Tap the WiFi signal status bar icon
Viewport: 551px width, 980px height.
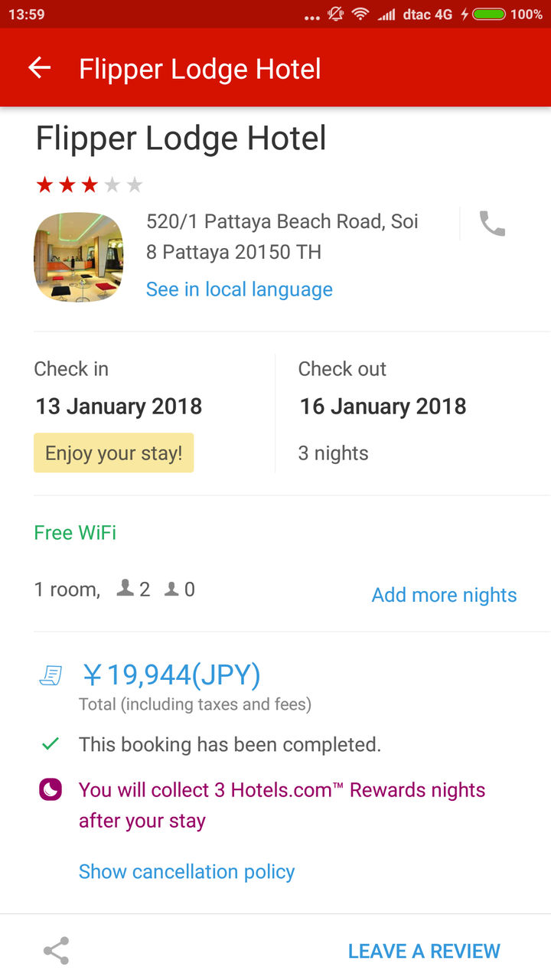coord(360,14)
